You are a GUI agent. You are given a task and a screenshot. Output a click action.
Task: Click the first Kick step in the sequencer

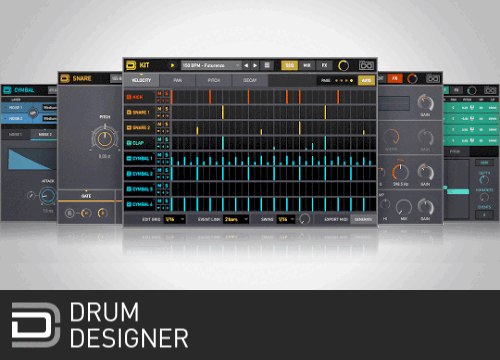tap(173, 97)
